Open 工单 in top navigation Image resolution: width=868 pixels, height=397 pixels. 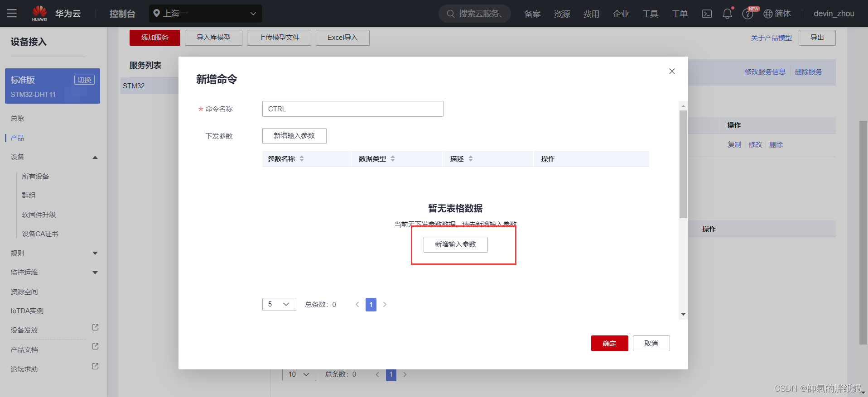tap(680, 14)
